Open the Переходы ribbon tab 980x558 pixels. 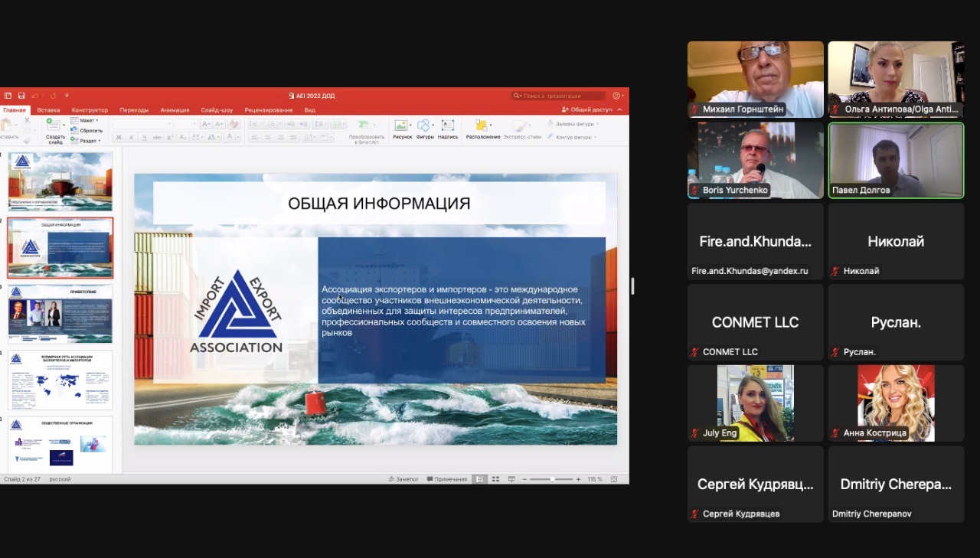pyautogui.click(x=134, y=110)
